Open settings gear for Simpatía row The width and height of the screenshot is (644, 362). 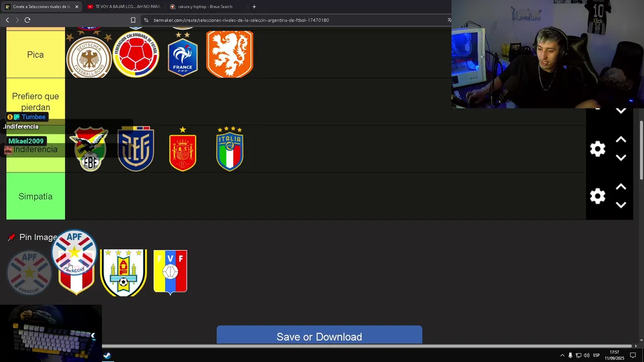click(x=597, y=196)
